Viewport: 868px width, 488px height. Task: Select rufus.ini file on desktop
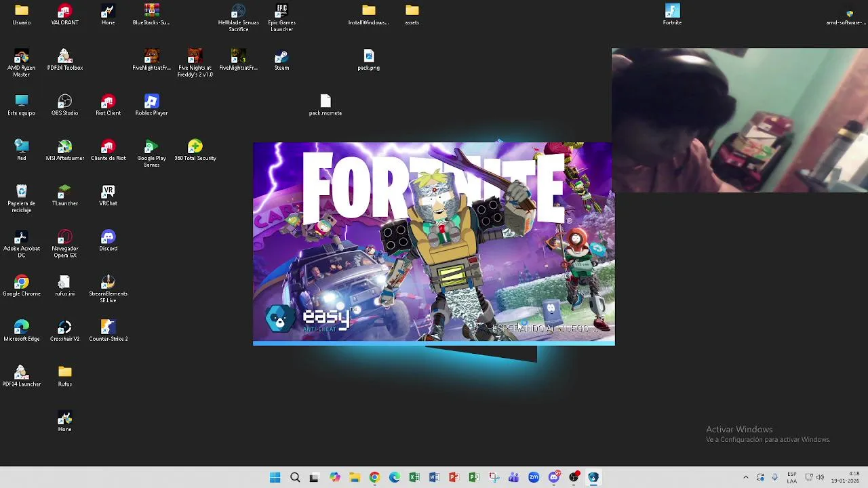(x=64, y=286)
